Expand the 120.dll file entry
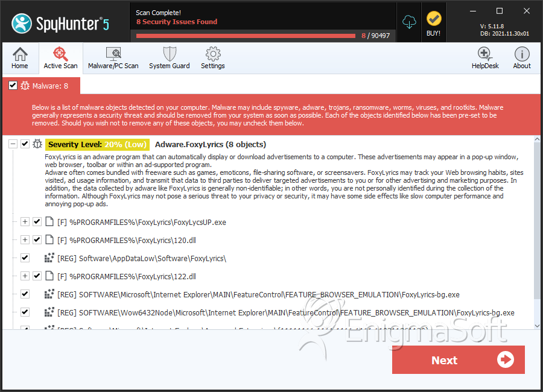 (25, 239)
